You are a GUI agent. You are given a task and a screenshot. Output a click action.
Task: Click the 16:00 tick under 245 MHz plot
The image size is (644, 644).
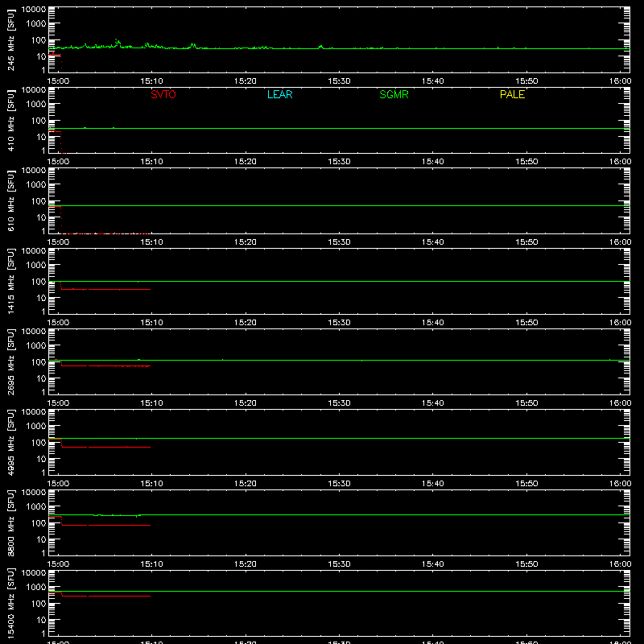[x=620, y=81]
